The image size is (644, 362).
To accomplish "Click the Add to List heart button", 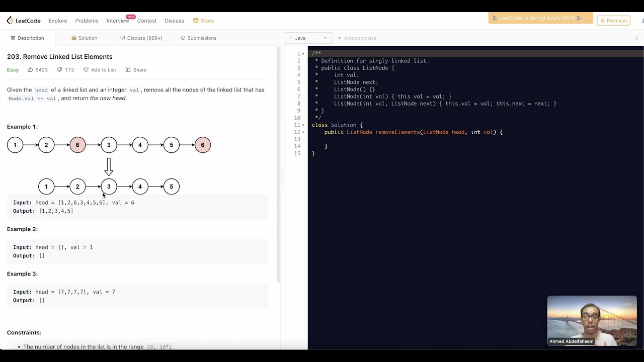I will [100, 70].
